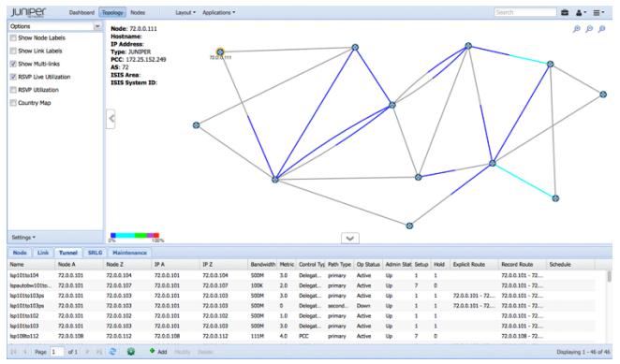The width and height of the screenshot is (620, 364).
Task: Sort by Name column header
Action: (x=31, y=265)
